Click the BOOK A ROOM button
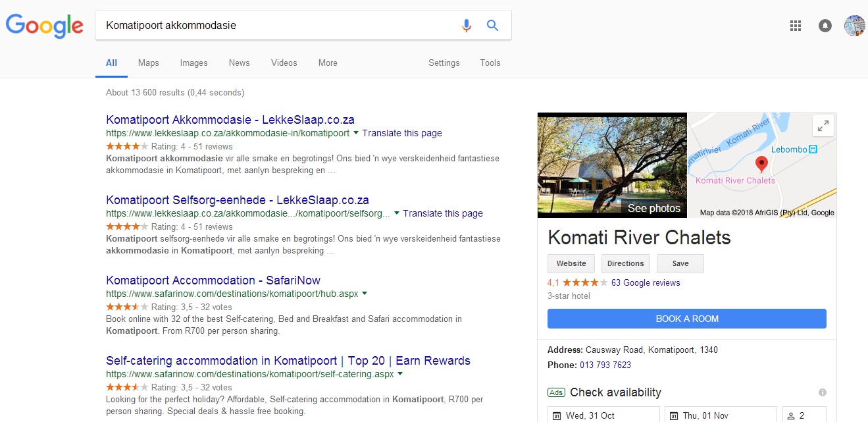Image resolution: width=868 pixels, height=422 pixels. pyautogui.click(x=687, y=319)
